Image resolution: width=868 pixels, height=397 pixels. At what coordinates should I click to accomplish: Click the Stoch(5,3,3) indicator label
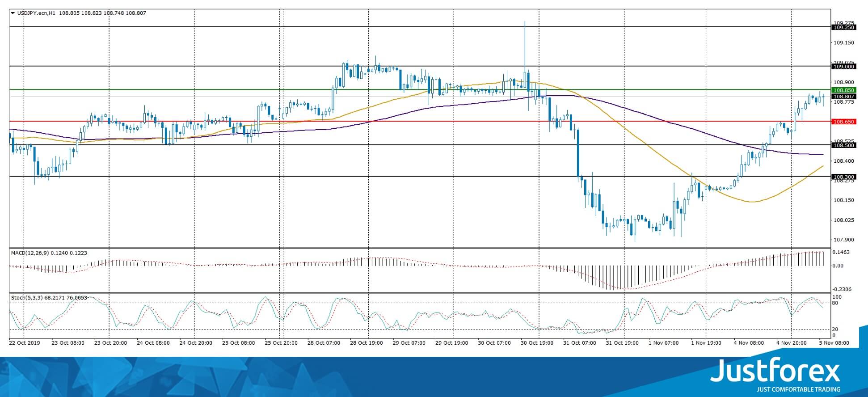click(x=49, y=297)
